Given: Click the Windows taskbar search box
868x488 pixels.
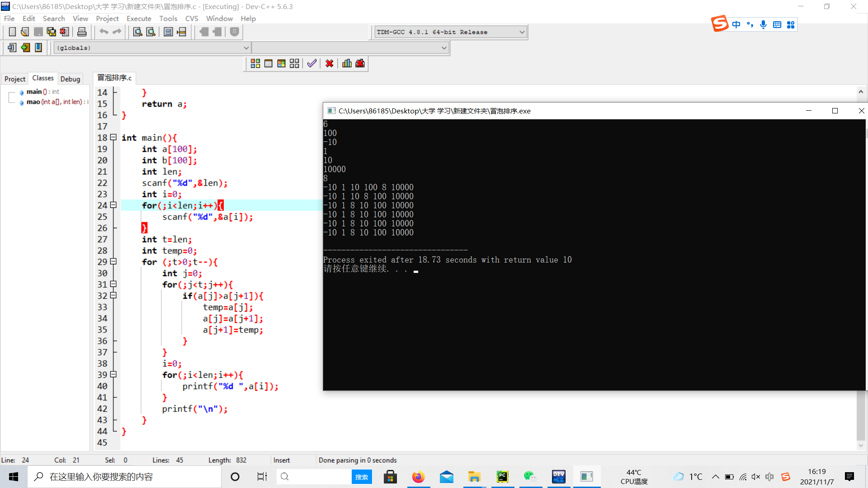Looking at the screenshot, I should coord(124,477).
